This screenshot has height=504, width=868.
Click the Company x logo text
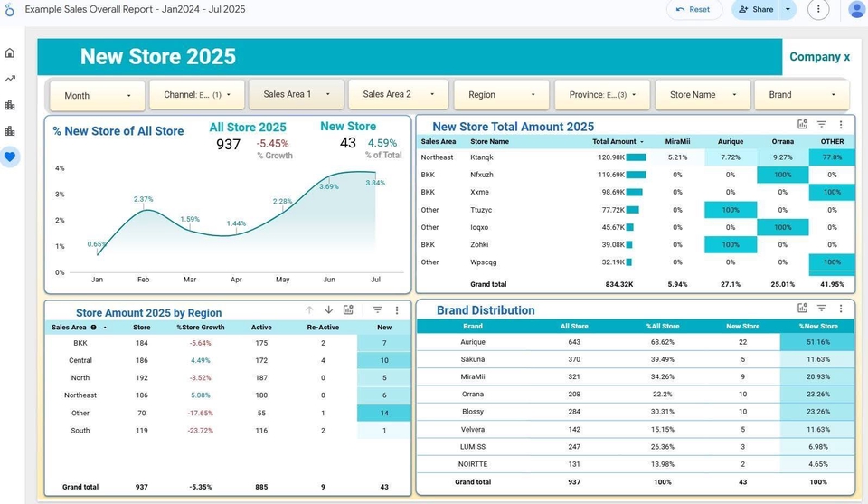tap(819, 57)
